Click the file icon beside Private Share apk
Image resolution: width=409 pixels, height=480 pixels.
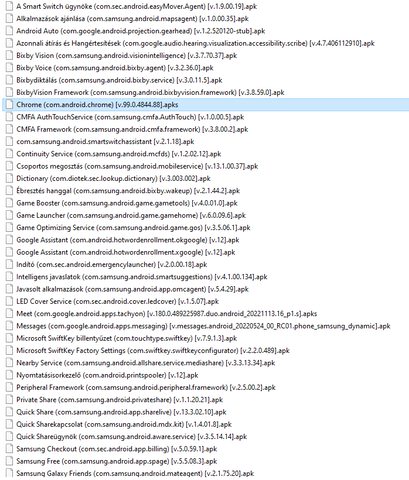click(x=10, y=400)
